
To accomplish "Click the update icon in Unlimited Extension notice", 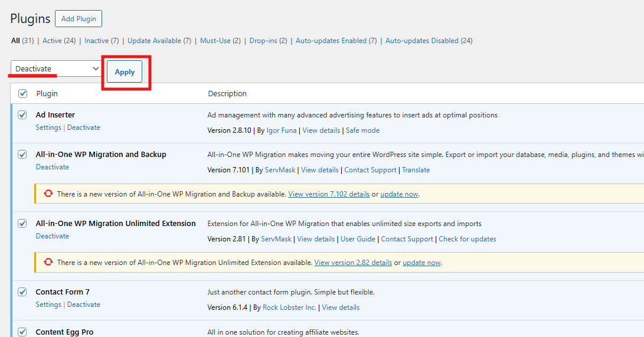I will pyautogui.click(x=48, y=263).
